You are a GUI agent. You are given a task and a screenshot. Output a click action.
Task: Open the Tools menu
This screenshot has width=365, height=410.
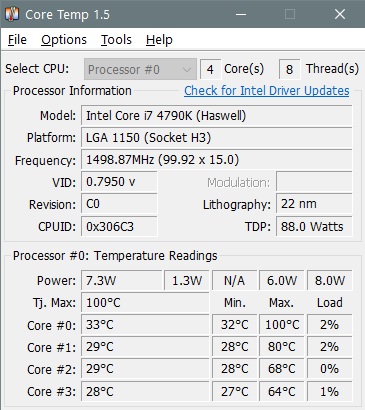click(x=116, y=40)
